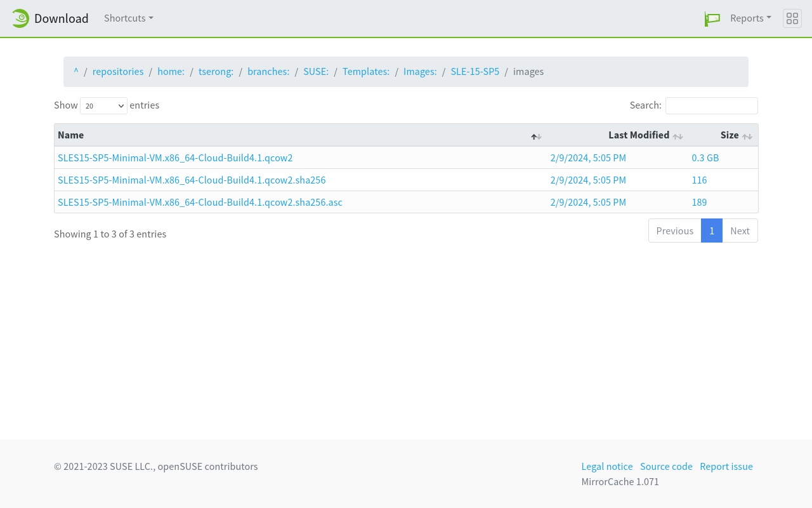Open the Reports dropdown
The height and width of the screenshot is (508, 812).
point(749,18)
